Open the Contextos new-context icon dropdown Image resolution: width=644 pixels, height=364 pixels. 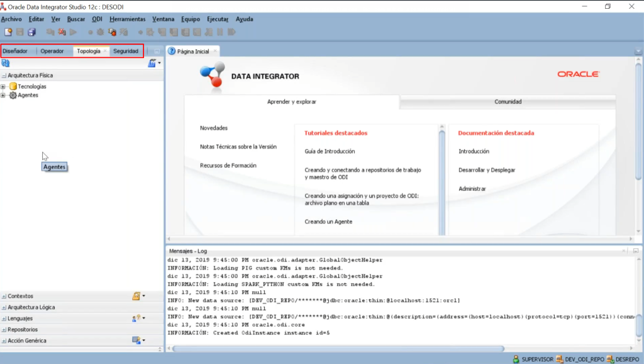point(138,296)
